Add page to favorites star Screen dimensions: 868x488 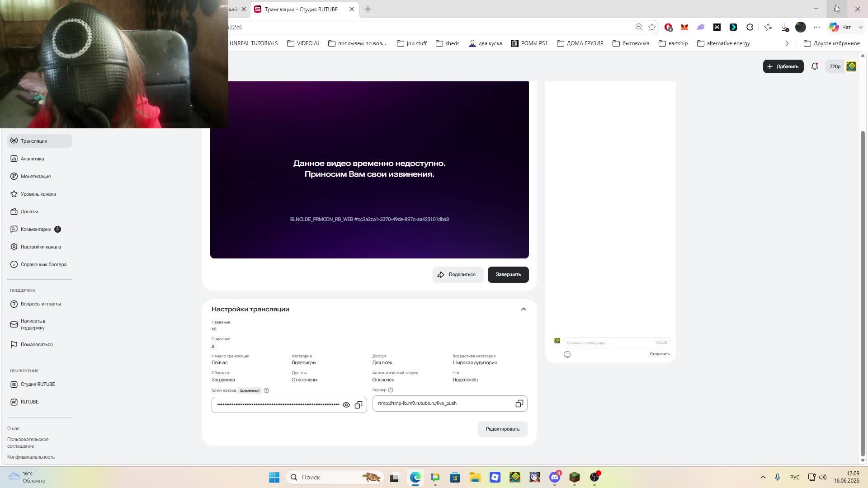652,27
